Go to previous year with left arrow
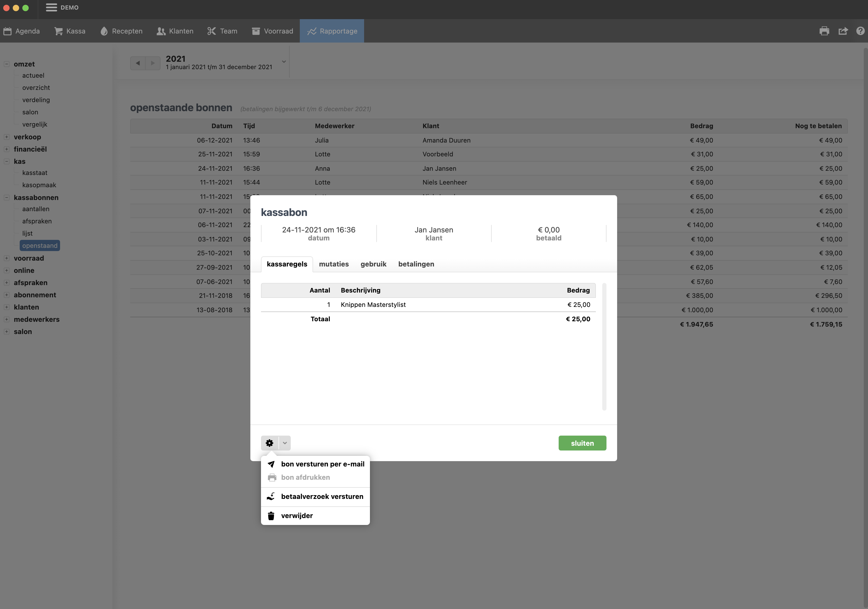The height and width of the screenshot is (609, 868). tap(138, 63)
